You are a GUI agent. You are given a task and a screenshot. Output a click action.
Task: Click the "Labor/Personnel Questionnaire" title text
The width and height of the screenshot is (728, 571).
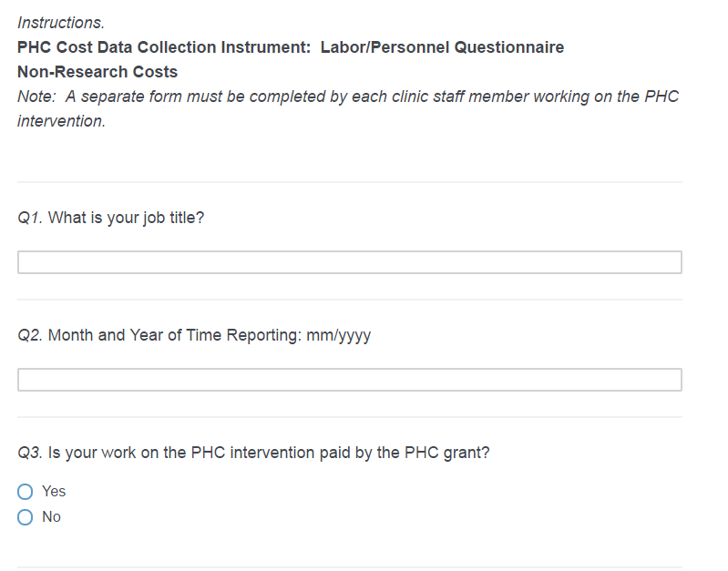[442, 46]
